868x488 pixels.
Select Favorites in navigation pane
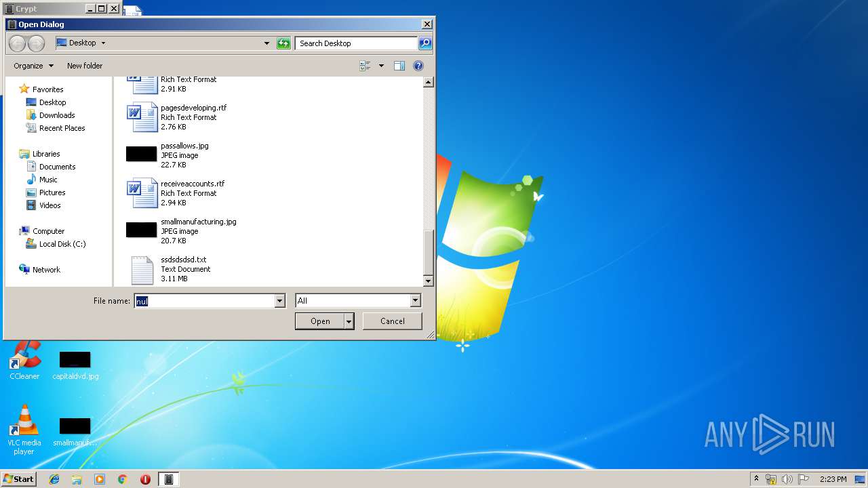coord(41,89)
